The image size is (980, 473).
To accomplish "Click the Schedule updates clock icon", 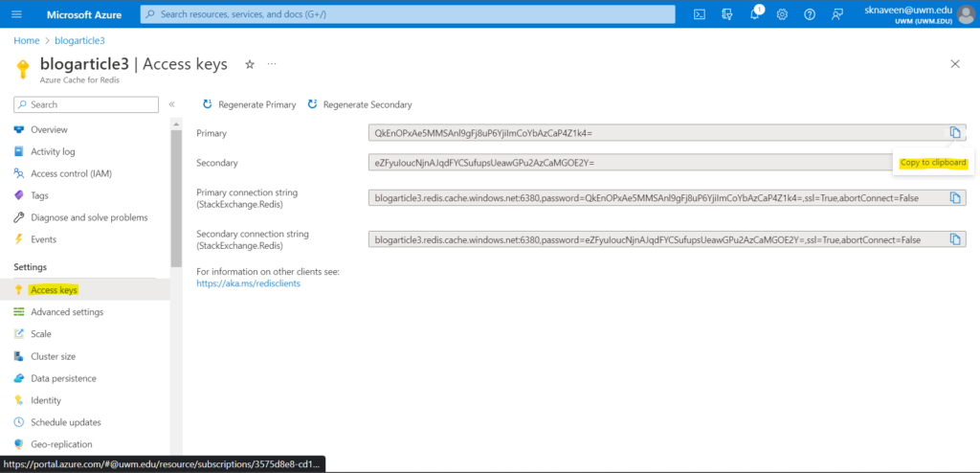I will [x=19, y=421].
